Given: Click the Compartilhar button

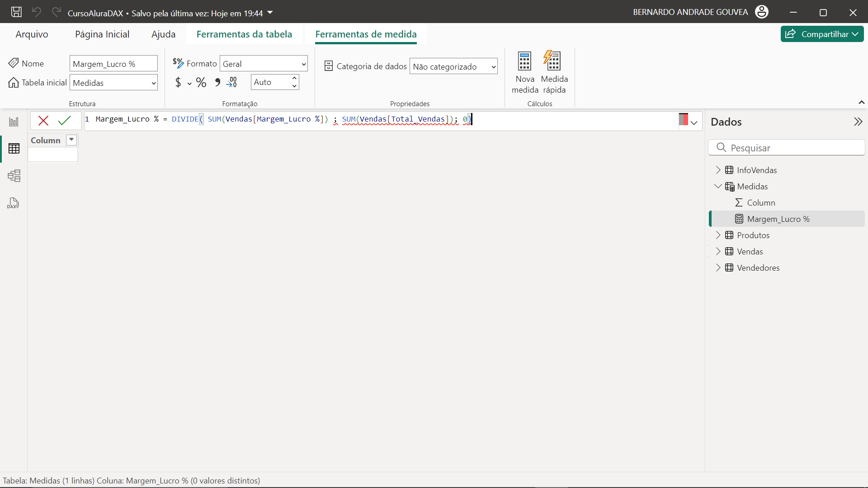Looking at the screenshot, I should 822,34.
